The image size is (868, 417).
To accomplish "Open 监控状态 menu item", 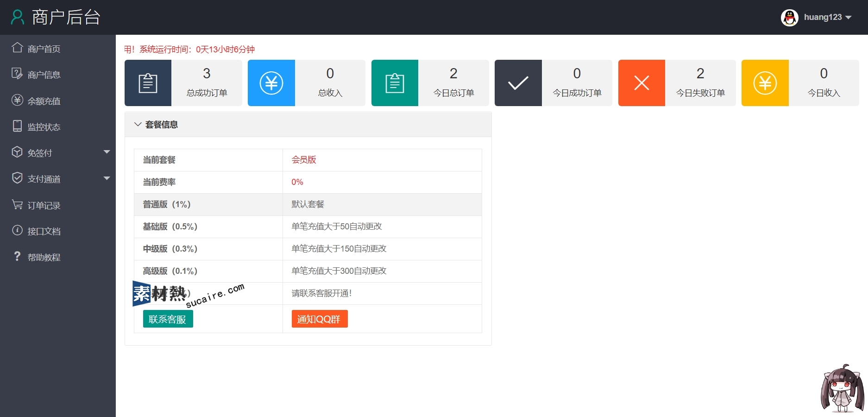I will pos(58,126).
